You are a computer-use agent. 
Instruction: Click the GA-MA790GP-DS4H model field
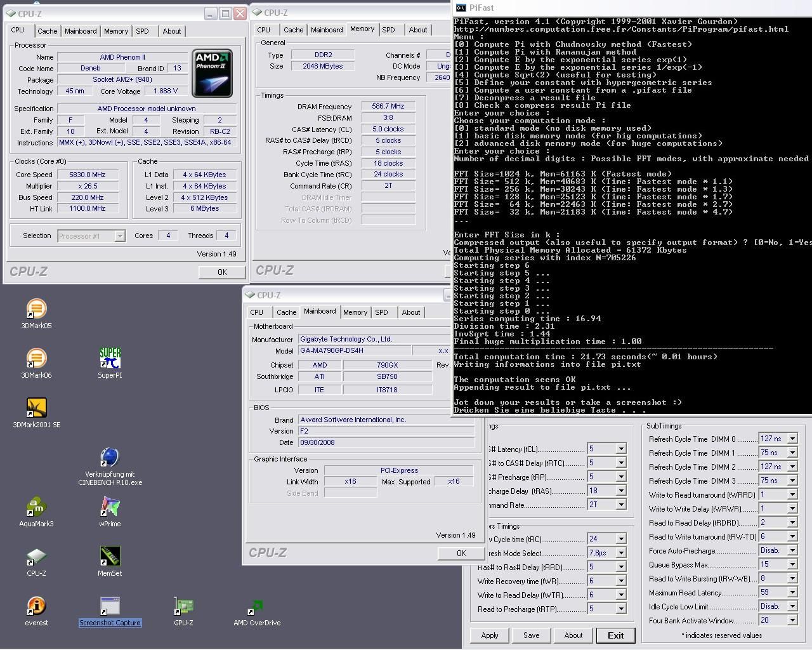coord(354,350)
